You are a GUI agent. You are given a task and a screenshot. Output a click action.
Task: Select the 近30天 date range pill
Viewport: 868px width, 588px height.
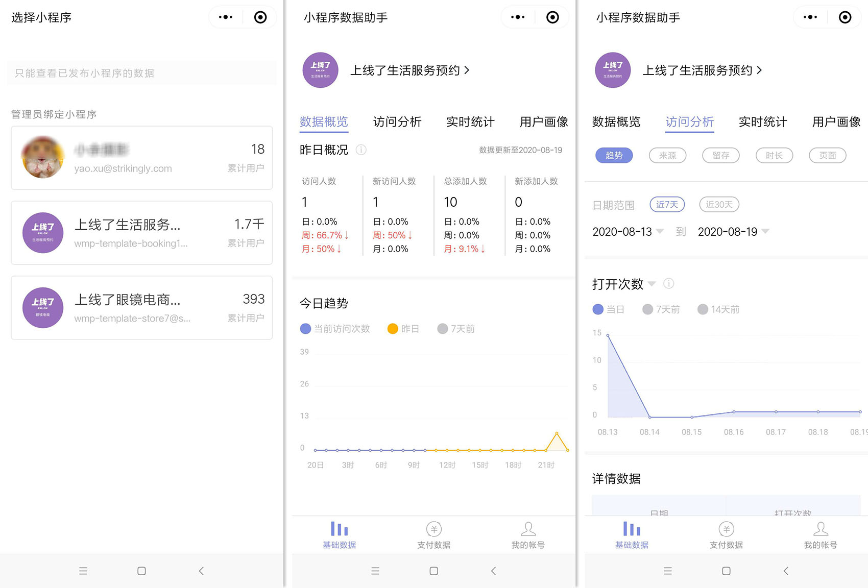coord(719,204)
